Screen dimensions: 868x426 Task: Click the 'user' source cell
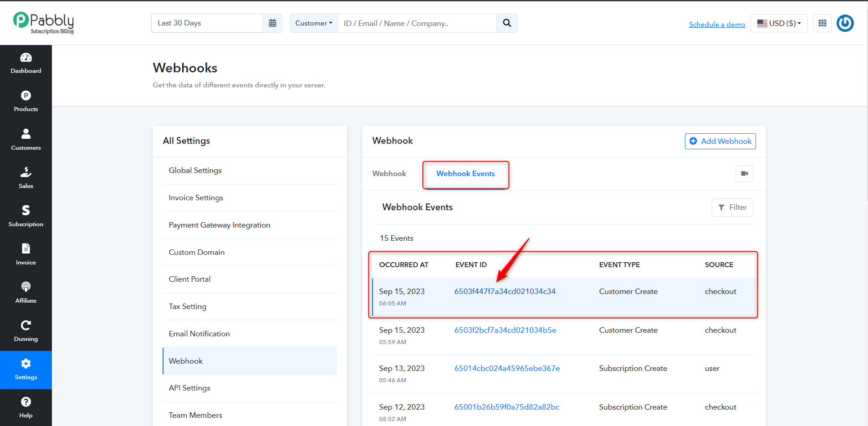712,368
